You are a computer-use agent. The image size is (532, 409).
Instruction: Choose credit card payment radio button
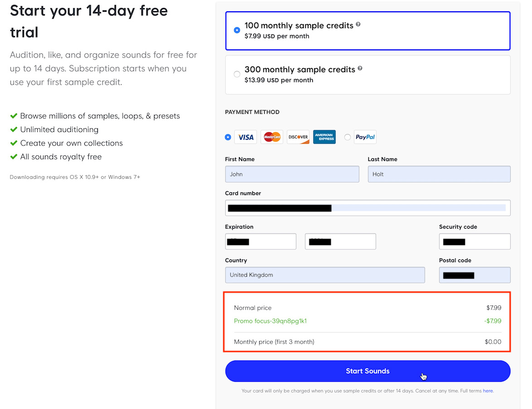(228, 137)
